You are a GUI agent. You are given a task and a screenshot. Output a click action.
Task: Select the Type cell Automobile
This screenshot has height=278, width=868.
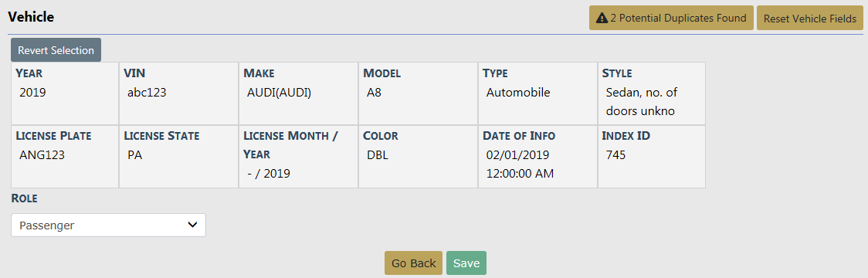click(x=537, y=93)
